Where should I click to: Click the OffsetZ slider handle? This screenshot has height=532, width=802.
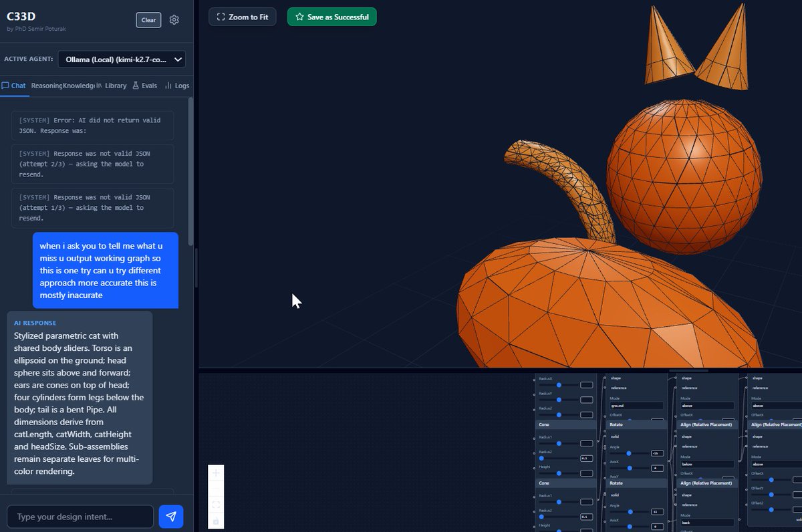771,509
